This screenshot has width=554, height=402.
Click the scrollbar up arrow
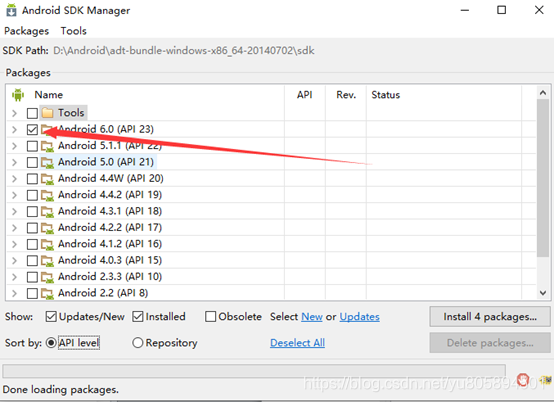point(543,93)
